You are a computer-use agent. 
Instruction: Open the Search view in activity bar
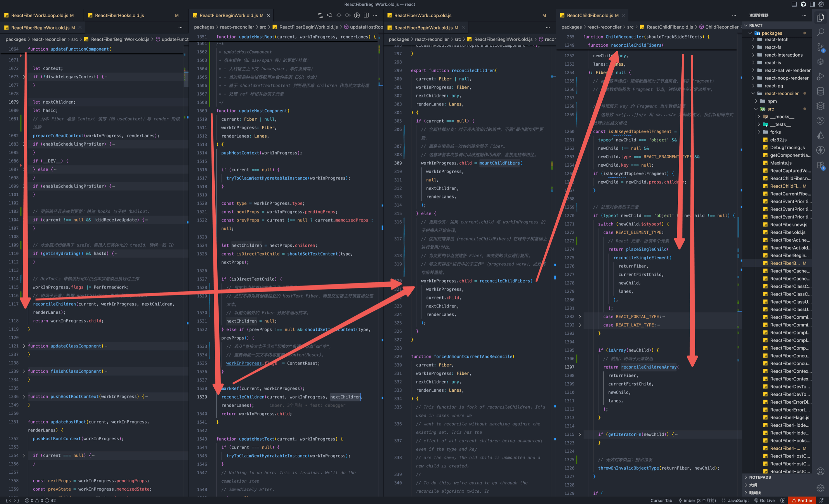point(821,32)
